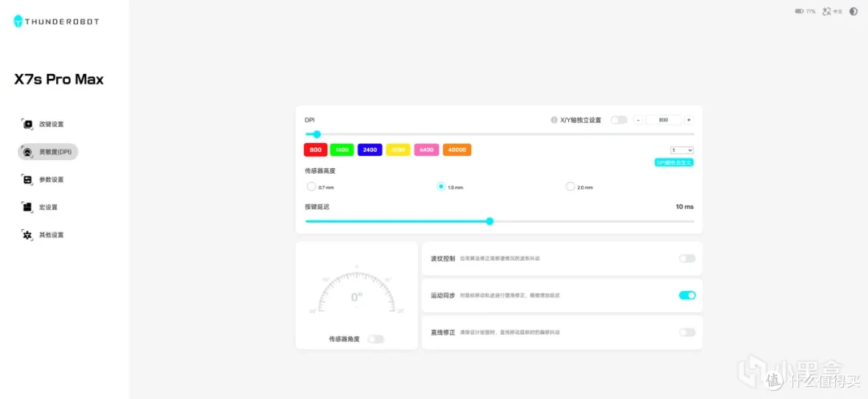The width and height of the screenshot is (868, 399).
Task: Click the DPI value field showing 800
Action: pyautogui.click(x=664, y=120)
